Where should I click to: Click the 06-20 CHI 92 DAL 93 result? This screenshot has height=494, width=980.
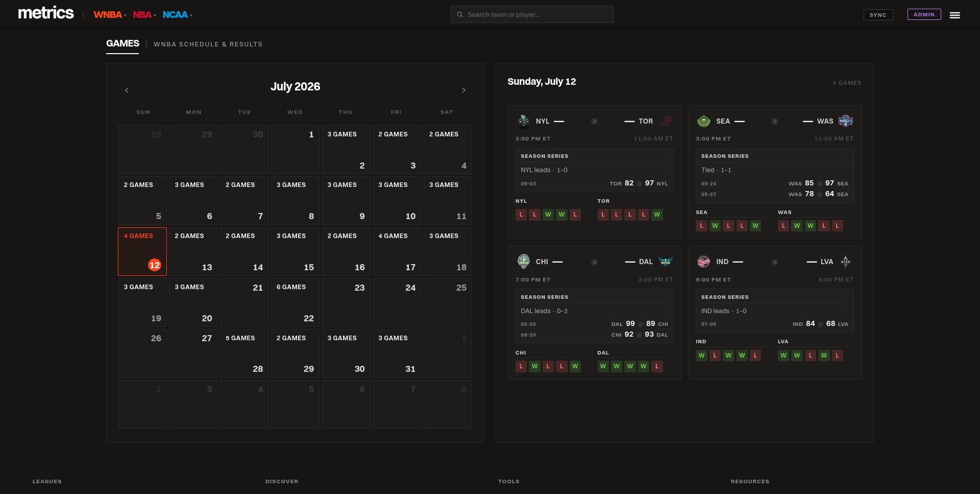pos(594,335)
